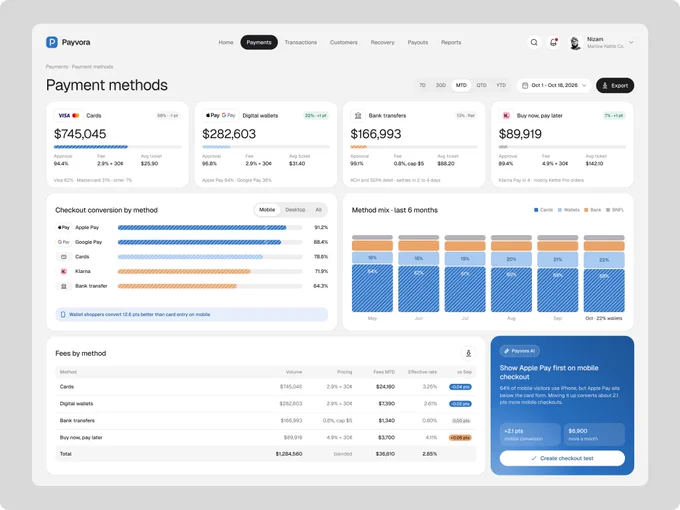The image size is (680, 510).
Task: Click the Payvora AI badge
Action: (520, 351)
